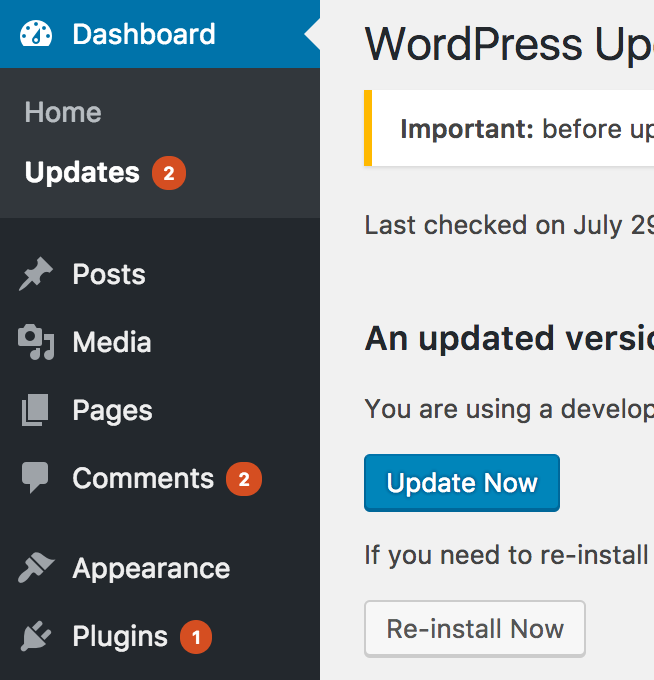Click the Comments pending count badge
This screenshot has width=654, height=680.
(244, 480)
